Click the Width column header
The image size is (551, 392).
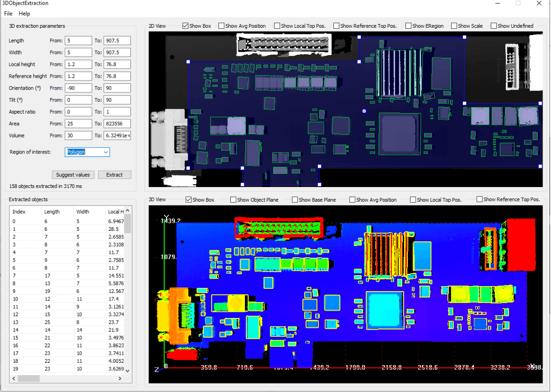pyautogui.click(x=83, y=212)
